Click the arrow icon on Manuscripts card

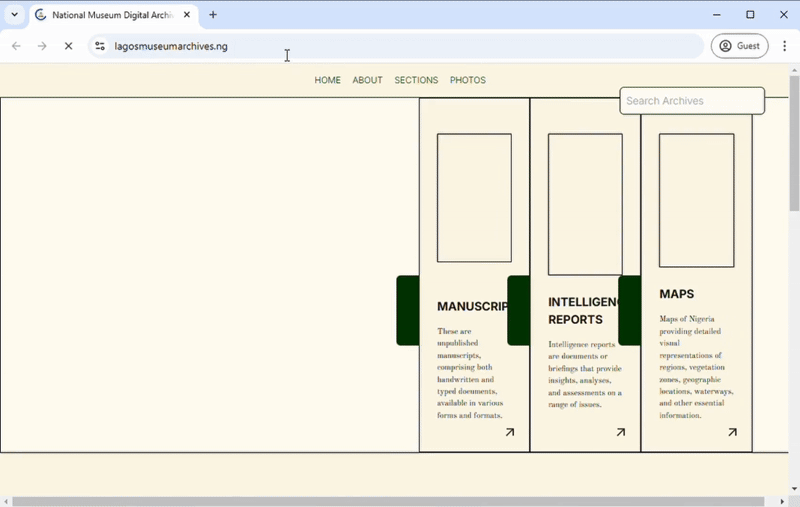point(510,432)
